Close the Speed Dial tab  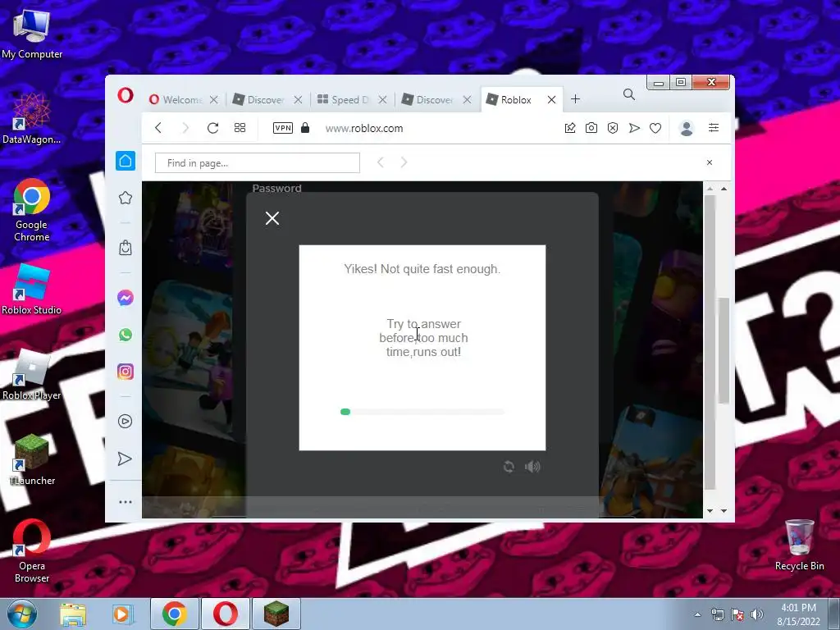382,99
